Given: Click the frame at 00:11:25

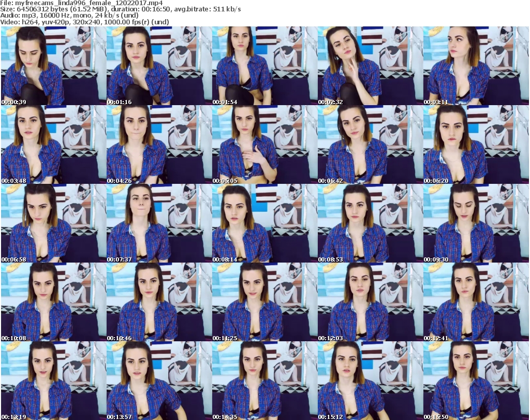Looking at the screenshot, I should (x=264, y=302).
